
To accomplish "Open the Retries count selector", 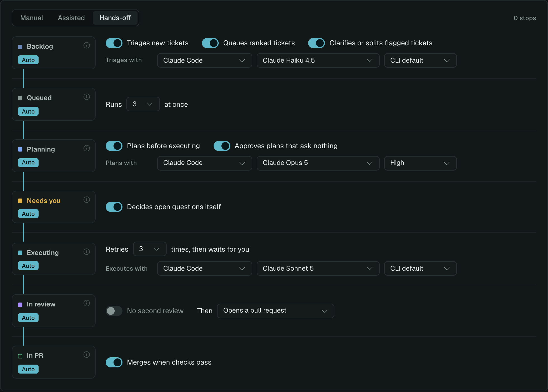I will (150, 249).
